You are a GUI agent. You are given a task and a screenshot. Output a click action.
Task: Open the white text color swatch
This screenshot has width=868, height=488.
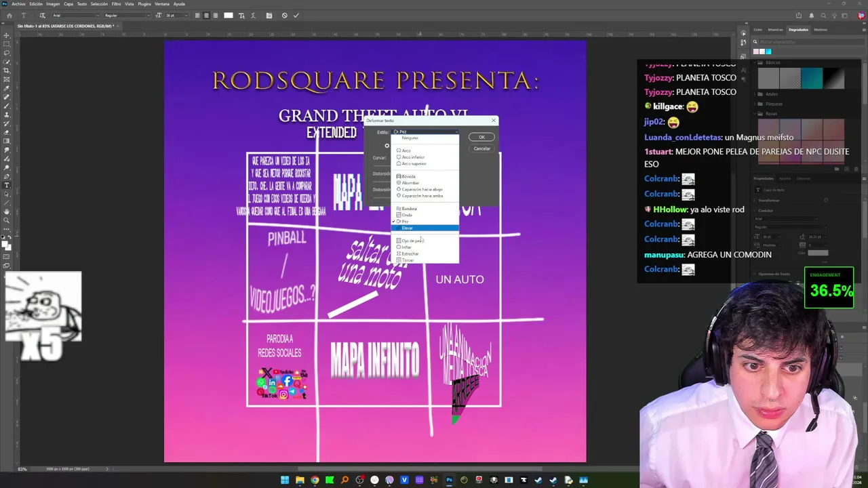(x=229, y=16)
